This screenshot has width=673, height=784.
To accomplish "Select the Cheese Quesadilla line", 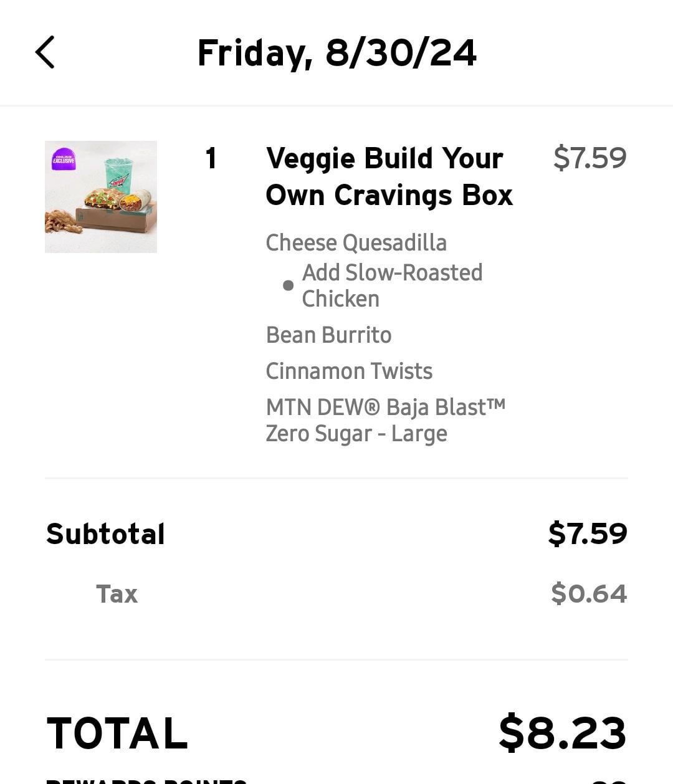I will 356,242.
